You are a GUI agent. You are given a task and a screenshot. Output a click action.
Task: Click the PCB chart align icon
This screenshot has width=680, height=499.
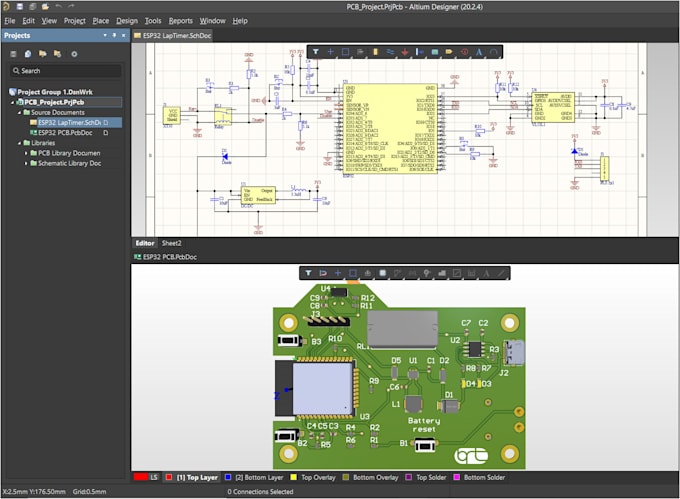pyautogui.click(x=367, y=273)
